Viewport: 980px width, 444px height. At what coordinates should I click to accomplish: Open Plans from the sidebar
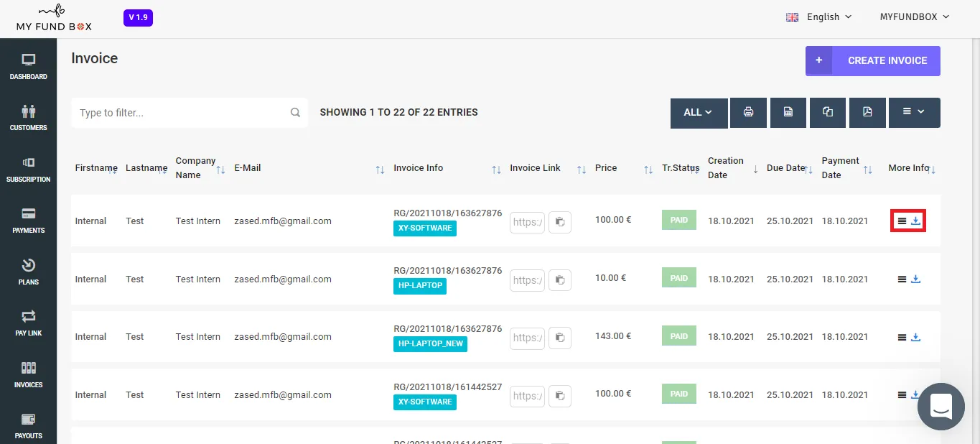point(29,272)
